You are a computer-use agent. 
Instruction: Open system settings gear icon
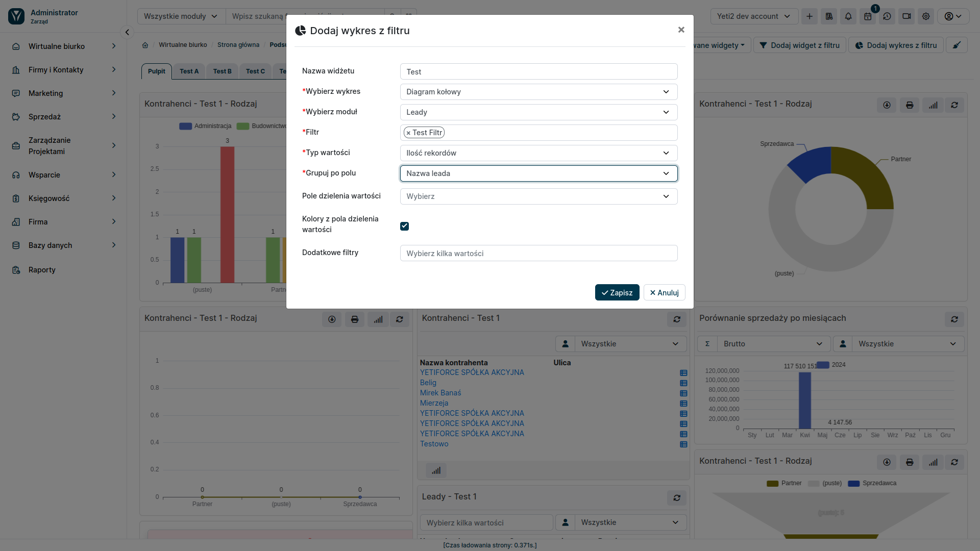pos(926,16)
